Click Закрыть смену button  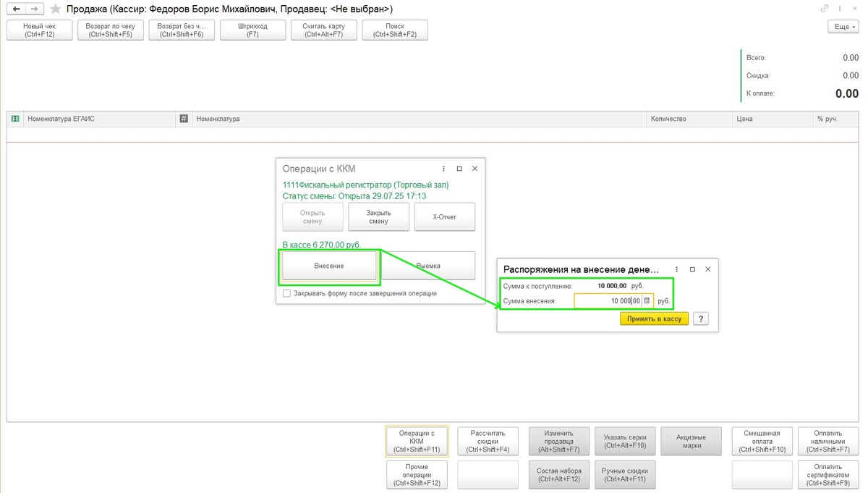pos(379,216)
